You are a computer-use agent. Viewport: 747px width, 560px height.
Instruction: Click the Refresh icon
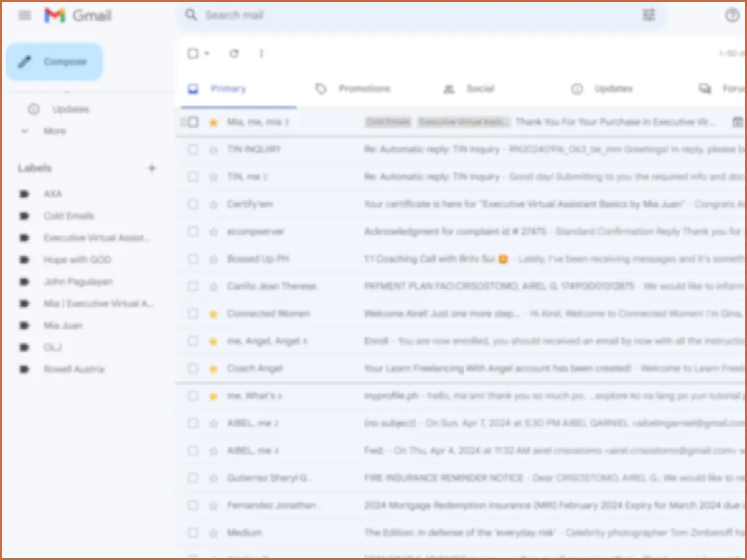(x=234, y=54)
